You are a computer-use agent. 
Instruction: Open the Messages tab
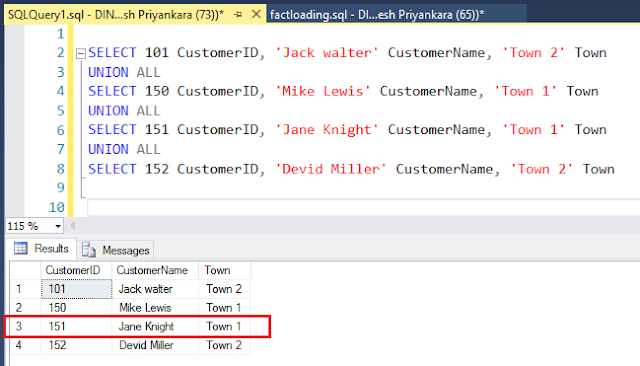point(116,250)
